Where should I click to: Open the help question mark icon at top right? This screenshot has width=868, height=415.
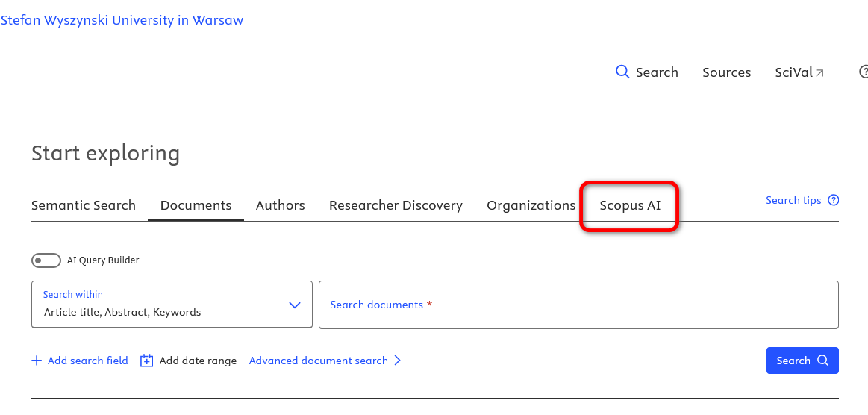[x=863, y=72]
